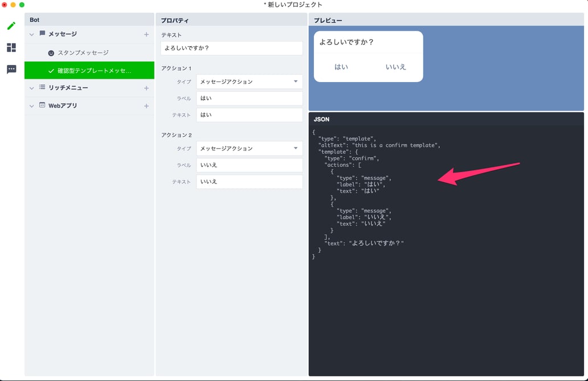This screenshot has width=588, height=381.
Task: Add a new rich menu via its plus button
Action: (x=147, y=88)
